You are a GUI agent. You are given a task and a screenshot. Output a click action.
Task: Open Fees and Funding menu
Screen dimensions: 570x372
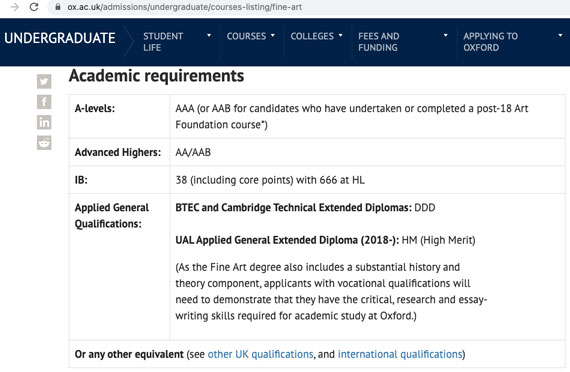378,42
